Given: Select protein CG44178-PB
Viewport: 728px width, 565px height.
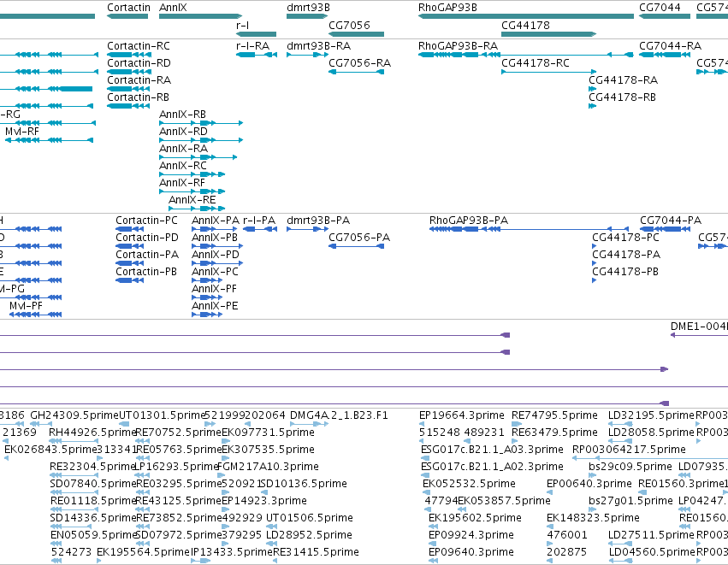Looking at the screenshot, I should 625,272.
